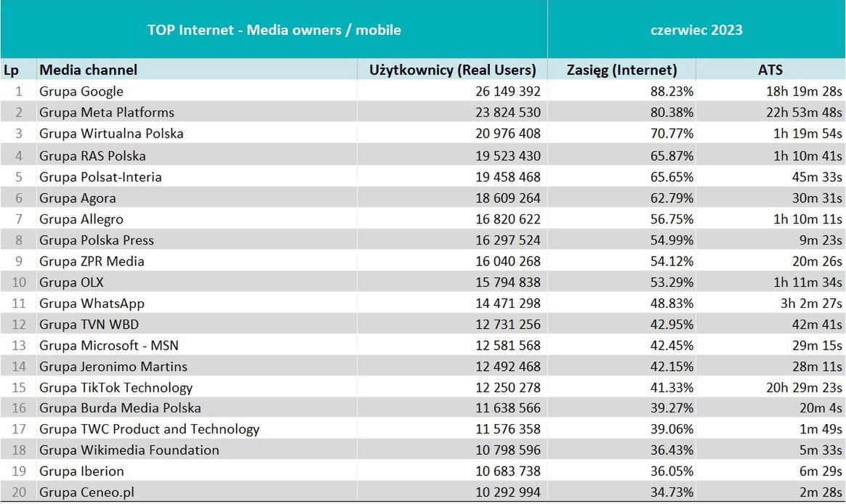Click the 'Grupa Wikimedia Foundation' cell
The width and height of the screenshot is (846, 504).
[x=129, y=450]
